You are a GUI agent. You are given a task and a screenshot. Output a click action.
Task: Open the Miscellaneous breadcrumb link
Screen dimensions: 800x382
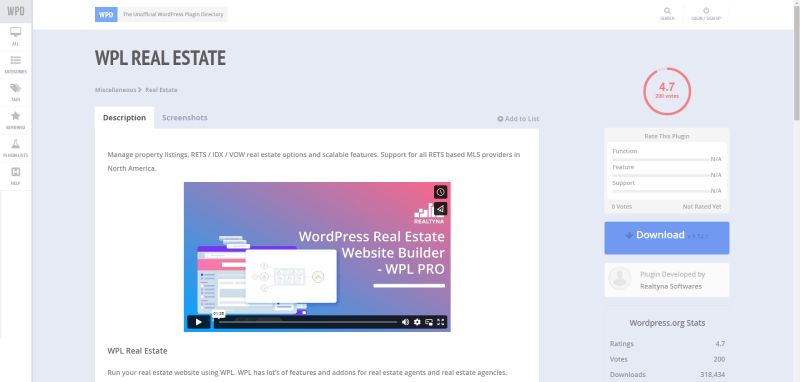tap(115, 90)
